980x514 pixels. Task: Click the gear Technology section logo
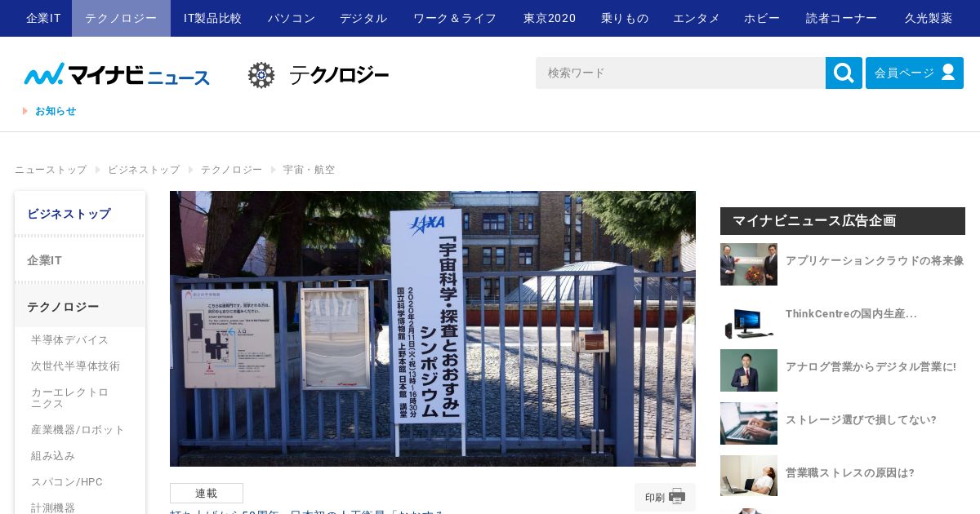pos(318,75)
